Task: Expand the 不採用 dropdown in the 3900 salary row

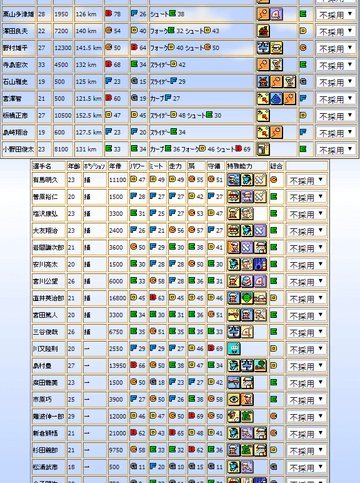Action: tap(306, 400)
